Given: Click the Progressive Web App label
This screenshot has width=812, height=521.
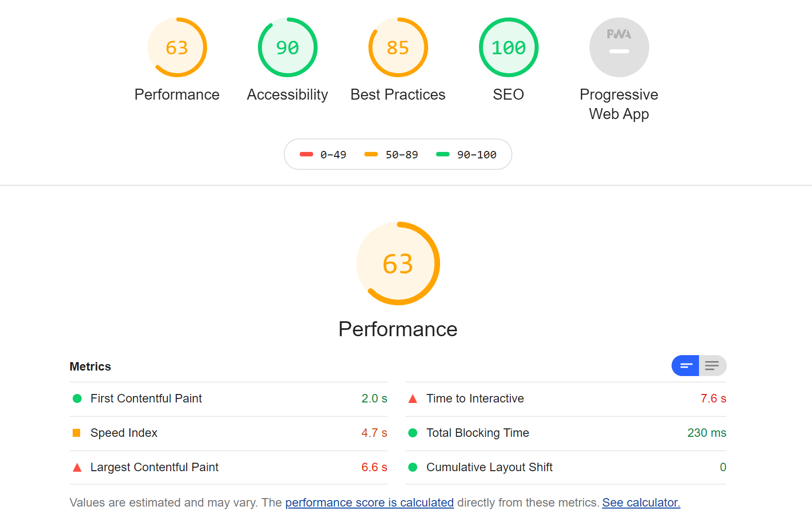Looking at the screenshot, I should pos(619,104).
